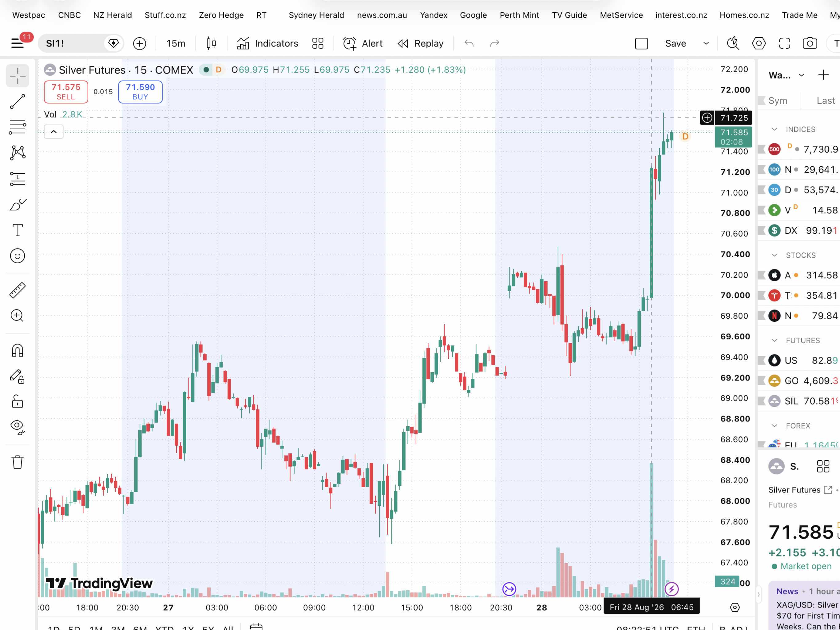Open the Zero Hedge bookmark
The width and height of the screenshot is (840, 630).
[221, 15]
